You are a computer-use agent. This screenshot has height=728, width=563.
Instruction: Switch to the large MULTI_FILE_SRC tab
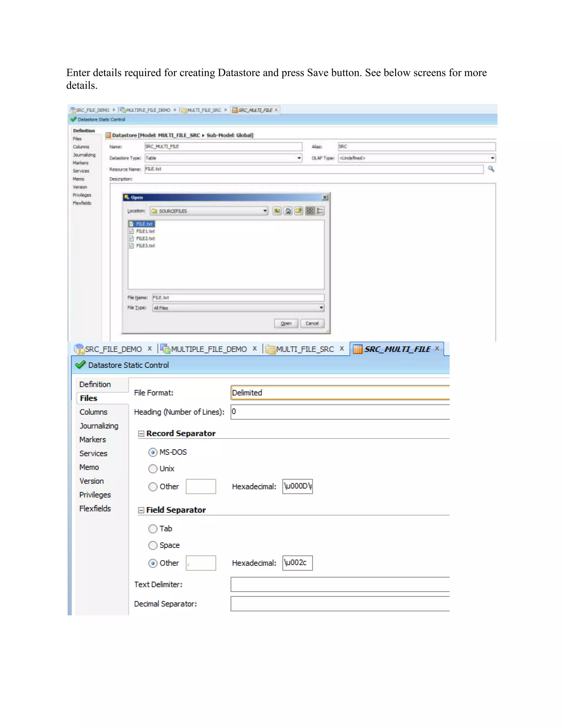coord(305,349)
